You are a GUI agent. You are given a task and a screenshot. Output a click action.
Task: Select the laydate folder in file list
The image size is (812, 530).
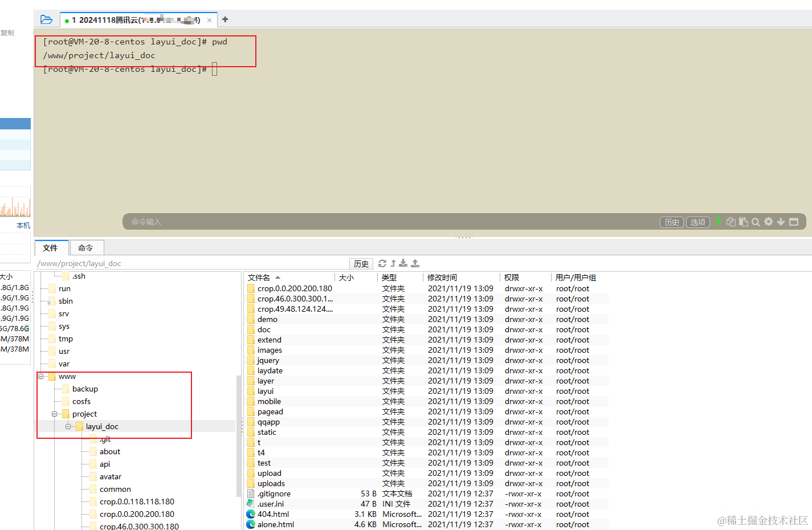click(x=270, y=370)
